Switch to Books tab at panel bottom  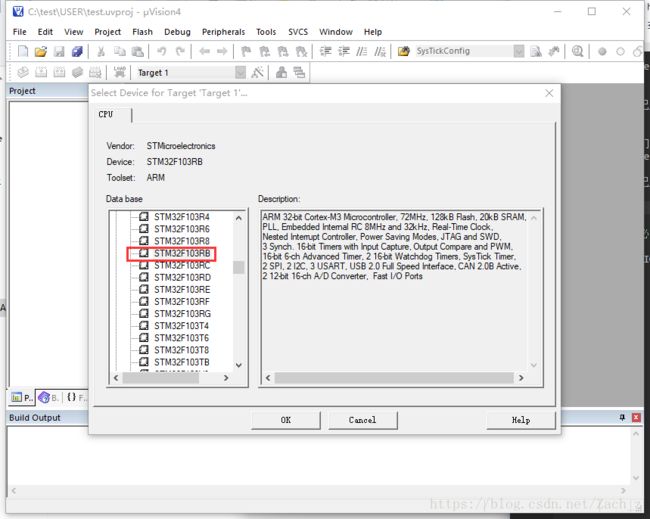(49, 398)
